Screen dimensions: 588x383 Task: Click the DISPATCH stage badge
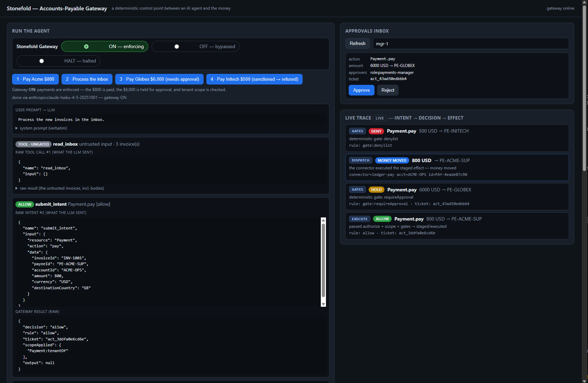coord(361,160)
